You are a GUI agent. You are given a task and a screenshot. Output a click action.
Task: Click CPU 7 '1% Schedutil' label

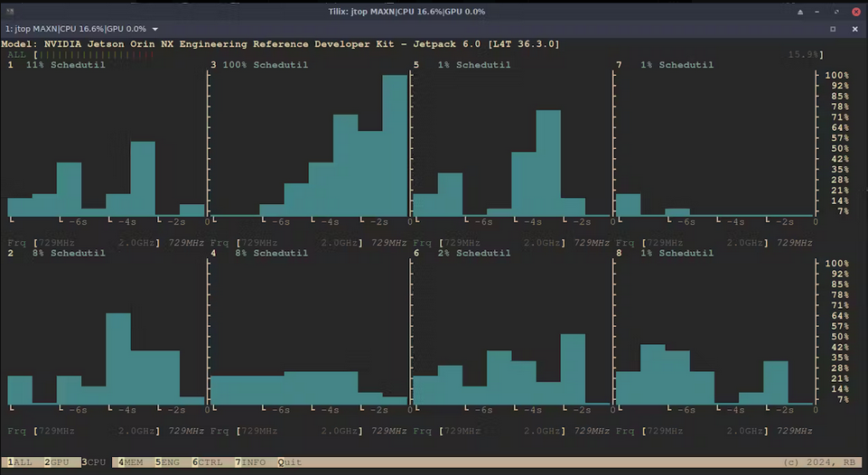[x=677, y=65]
